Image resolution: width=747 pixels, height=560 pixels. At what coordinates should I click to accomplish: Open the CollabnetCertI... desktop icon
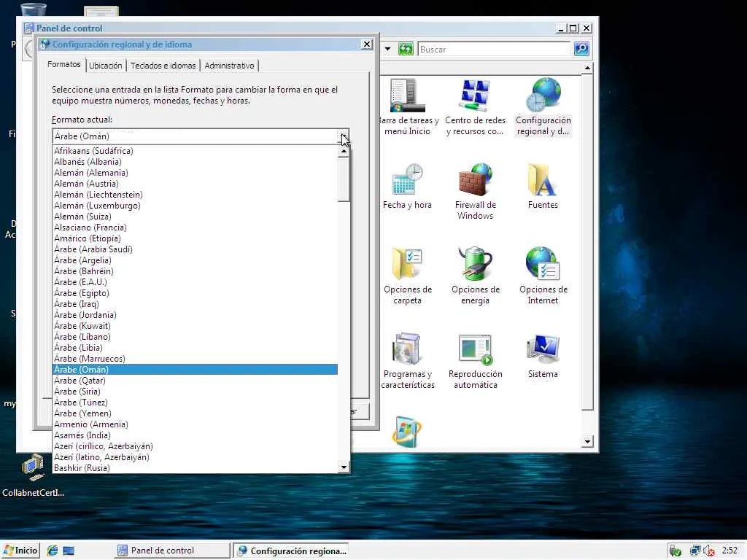point(33,475)
